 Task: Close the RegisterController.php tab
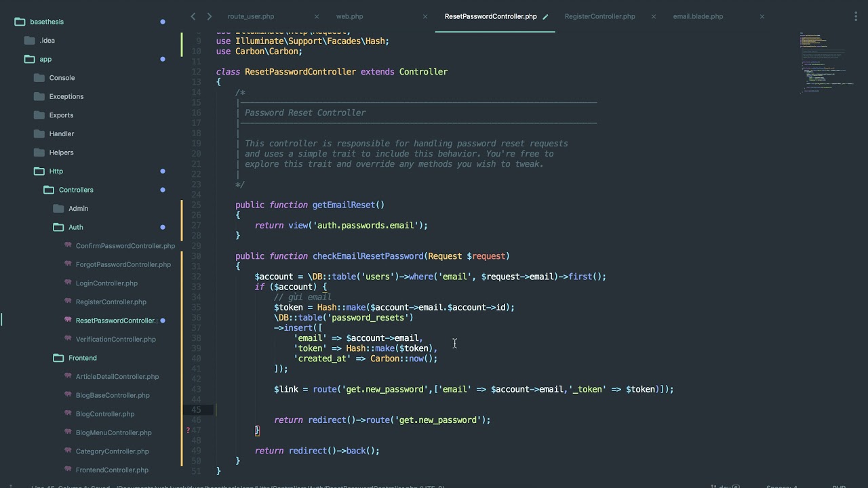[654, 16]
